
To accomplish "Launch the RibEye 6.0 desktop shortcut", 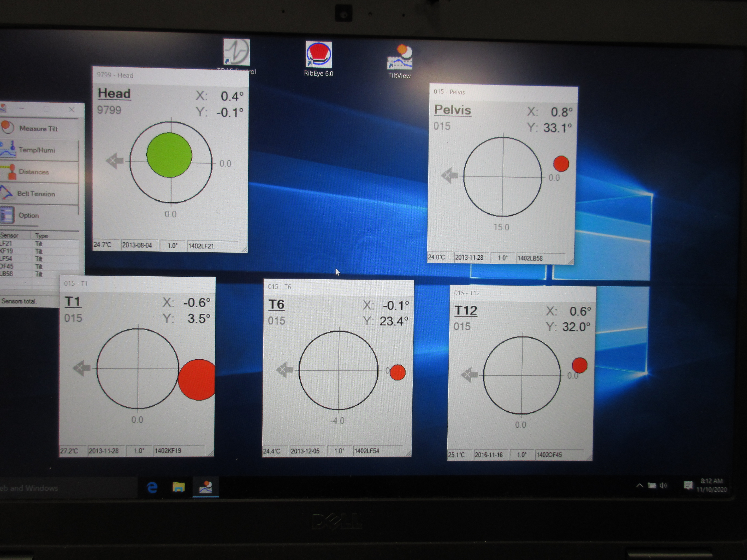I will pos(318,59).
